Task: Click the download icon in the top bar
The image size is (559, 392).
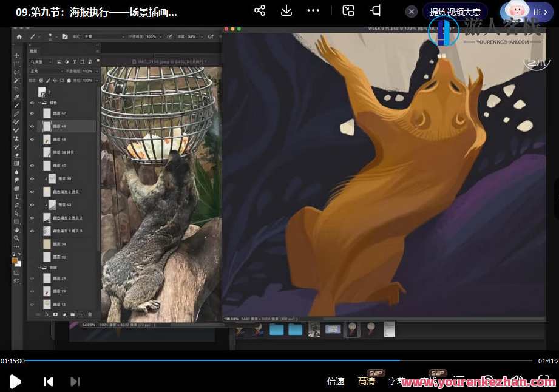Action: [286, 10]
